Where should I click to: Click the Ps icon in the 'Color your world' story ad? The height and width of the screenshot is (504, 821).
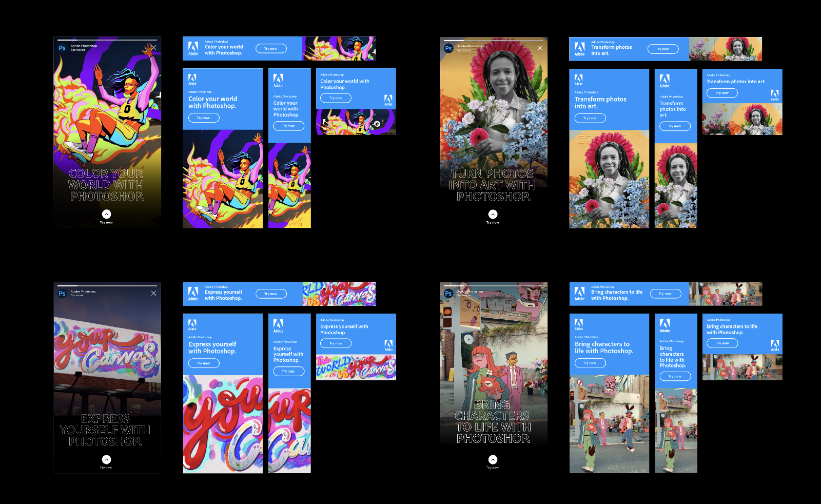click(62, 48)
